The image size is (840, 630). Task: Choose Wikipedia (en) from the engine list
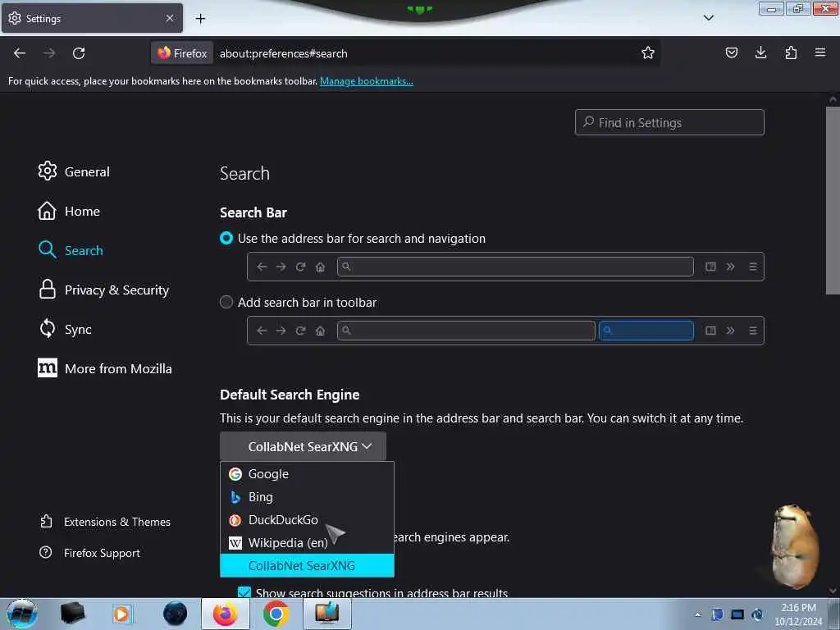coord(307,543)
